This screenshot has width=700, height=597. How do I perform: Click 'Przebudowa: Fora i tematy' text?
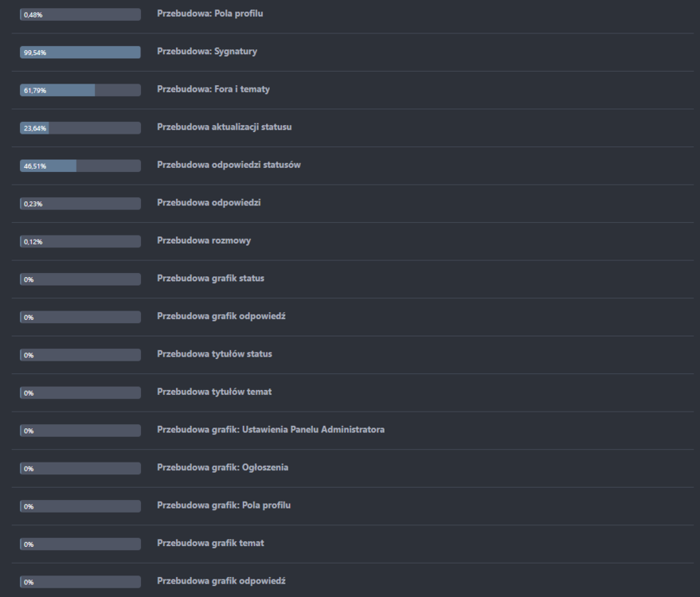tap(213, 89)
